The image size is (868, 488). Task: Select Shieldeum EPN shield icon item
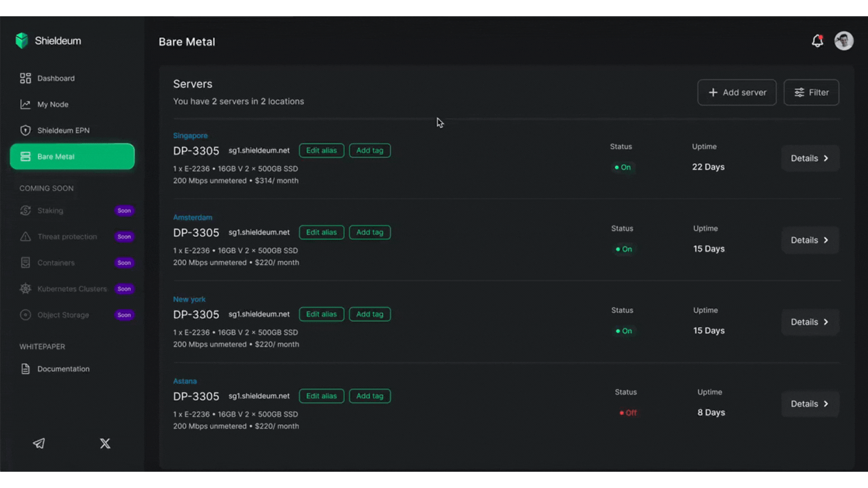click(25, 131)
